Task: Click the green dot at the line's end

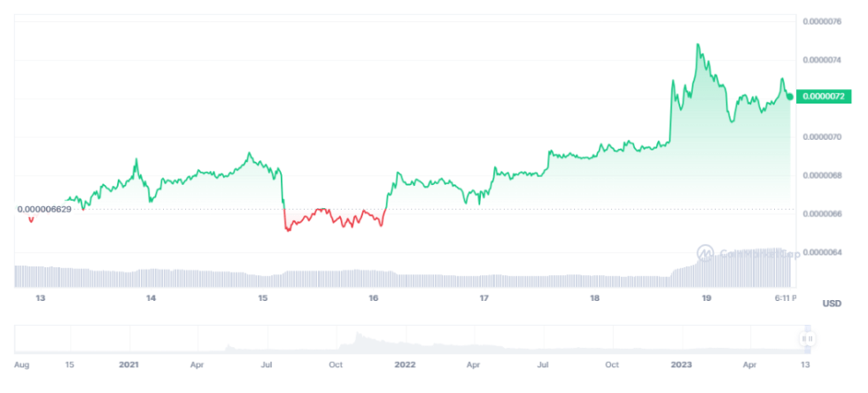Action: [x=789, y=96]
